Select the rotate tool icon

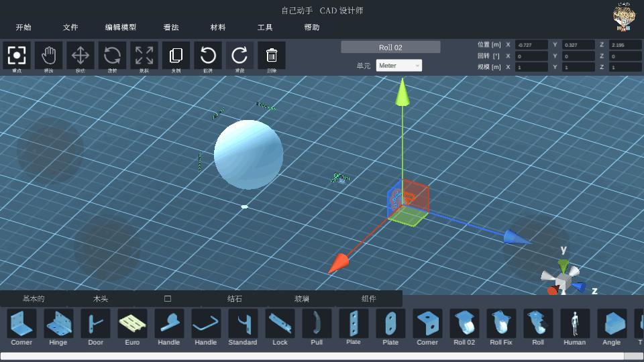click(x=112, y=55)
